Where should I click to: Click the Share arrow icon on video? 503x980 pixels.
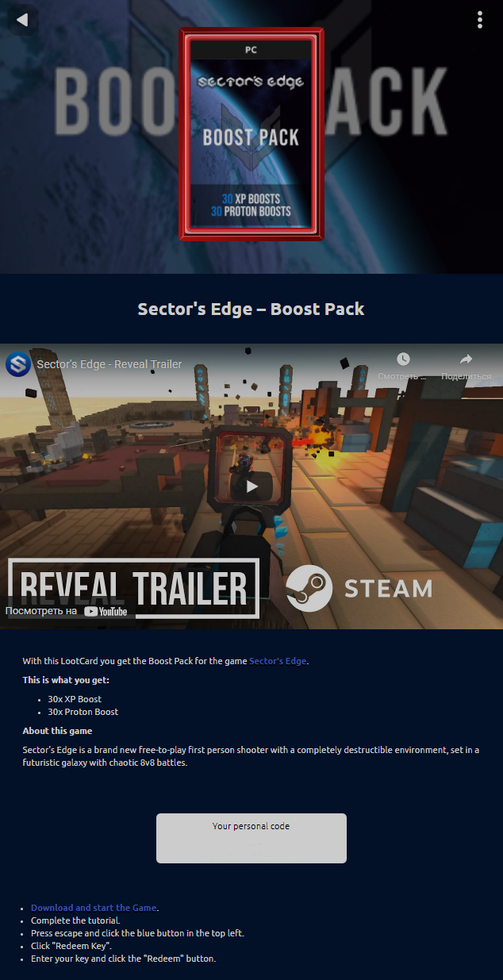click(x=466, y=359)
